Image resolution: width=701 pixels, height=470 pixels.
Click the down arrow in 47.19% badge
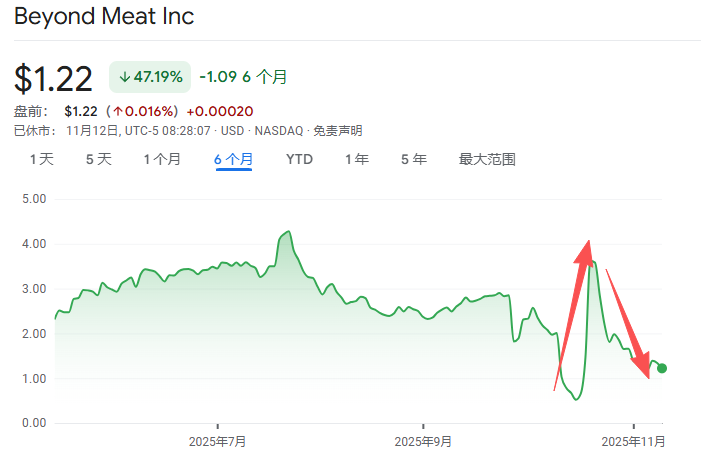(125, 77)
